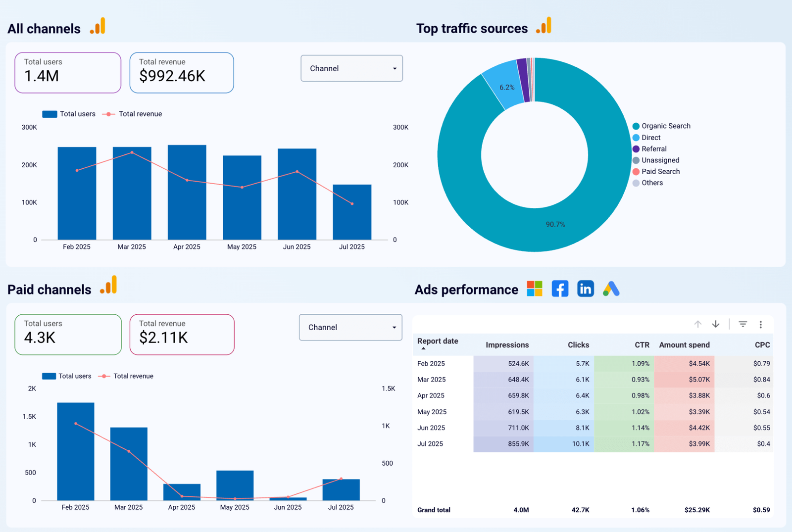Toggle Total users legend in All channels chart

[x=69, y=114]
